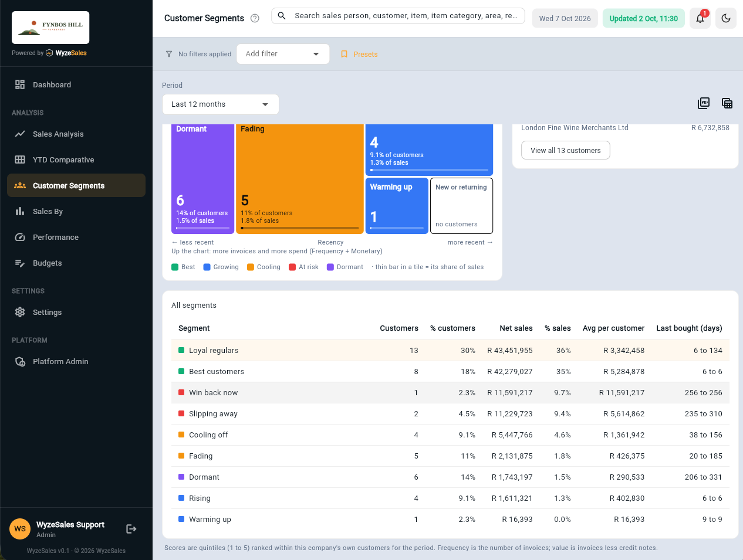This screenshot has width=743, height=560.
Task: Click the YTD Comparative grid icon
Action: (x=20, y=159)
